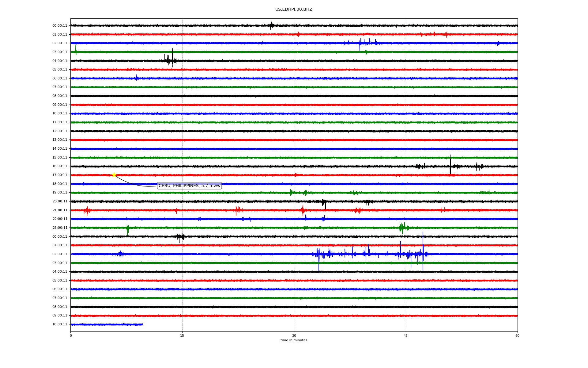Click the last 10:00:11 trace label

[x=60, y=324]
